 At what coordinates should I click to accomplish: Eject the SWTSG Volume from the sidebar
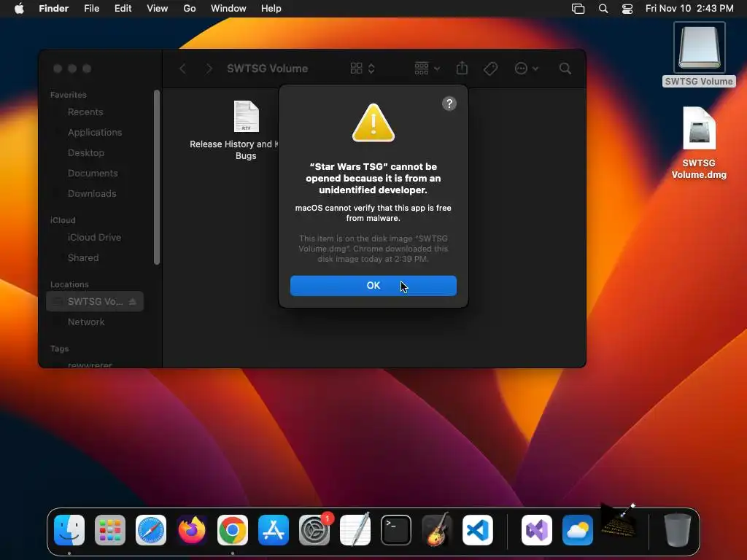(133, 301)
